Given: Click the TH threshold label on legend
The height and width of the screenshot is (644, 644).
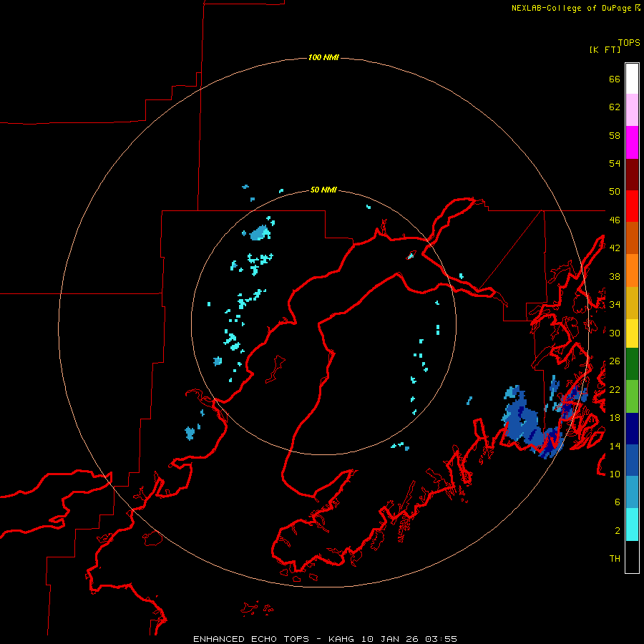Looking at the screenshot, I should point(615,559).
